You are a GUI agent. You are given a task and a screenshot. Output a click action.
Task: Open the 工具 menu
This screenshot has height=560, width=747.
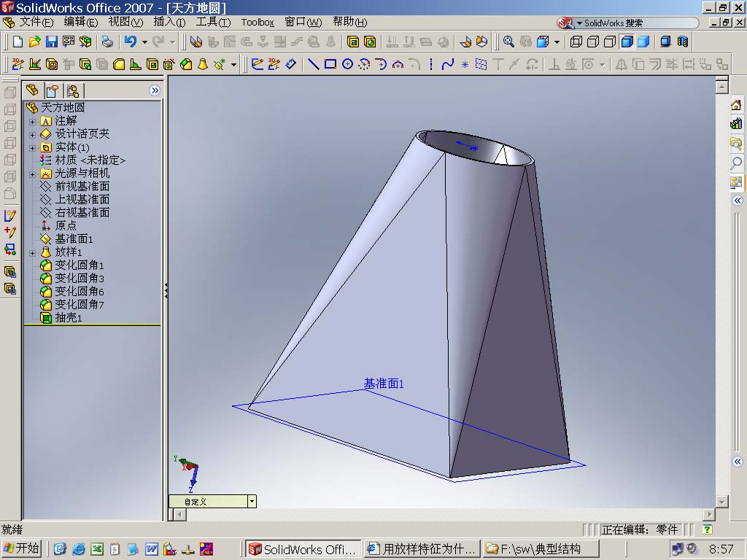tap(213, 22)
